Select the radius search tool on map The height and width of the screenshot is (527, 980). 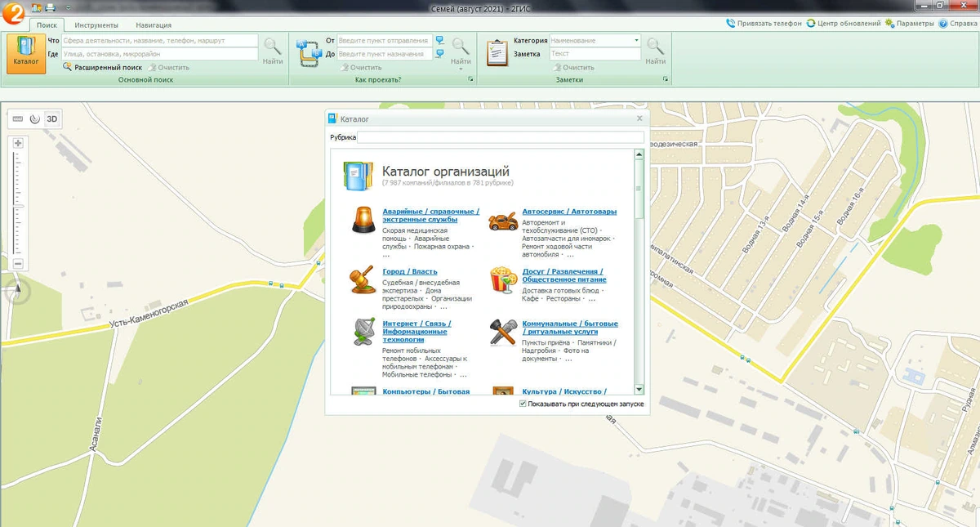pos(34,118)
